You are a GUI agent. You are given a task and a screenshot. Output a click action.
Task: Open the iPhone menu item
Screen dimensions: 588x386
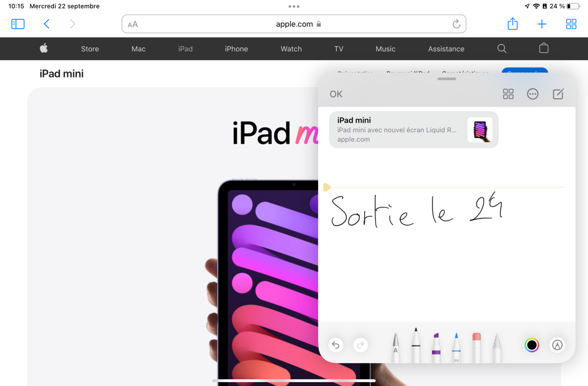236,49
